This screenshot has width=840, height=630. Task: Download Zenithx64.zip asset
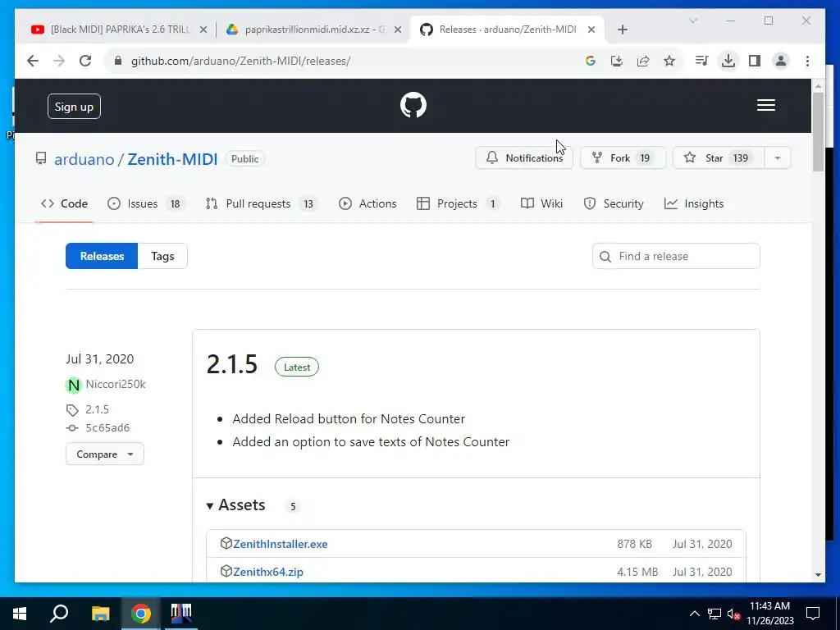[268, 572]
